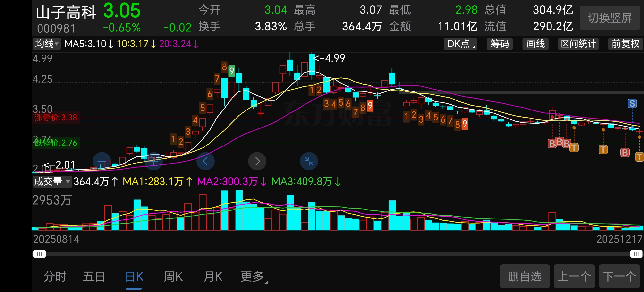
Task: Click the last red B buy marker
Action: coord(625,152)
